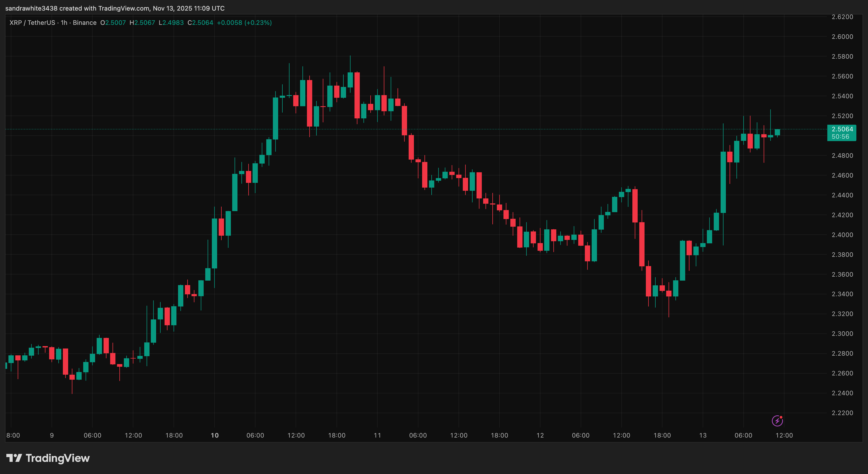868x474 pixels.
Task: Select the high value H2.5067
Action: [143, 23]
